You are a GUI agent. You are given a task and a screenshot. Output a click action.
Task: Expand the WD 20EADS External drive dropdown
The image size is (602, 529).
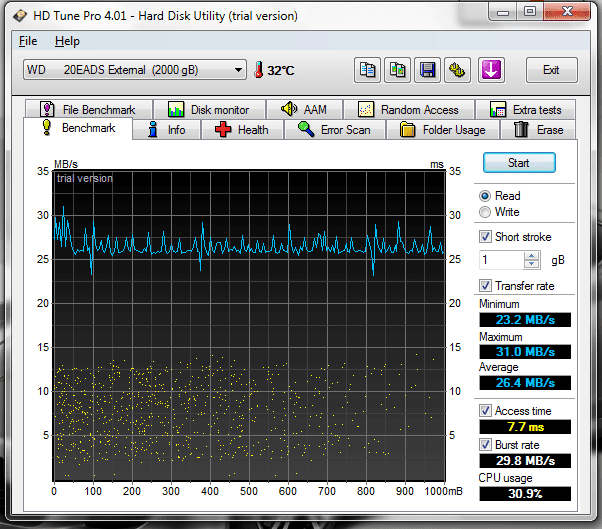(238, 70)
